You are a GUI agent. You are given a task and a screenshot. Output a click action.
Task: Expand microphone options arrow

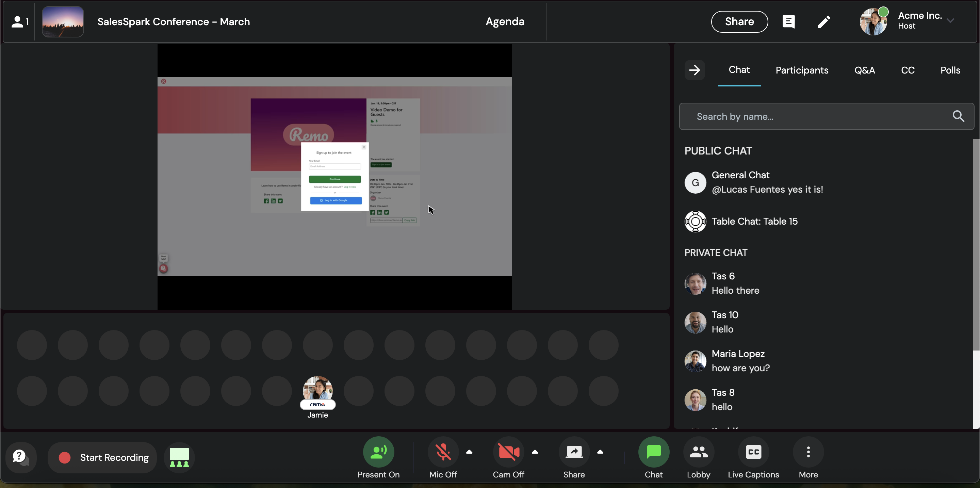[469, 452]
